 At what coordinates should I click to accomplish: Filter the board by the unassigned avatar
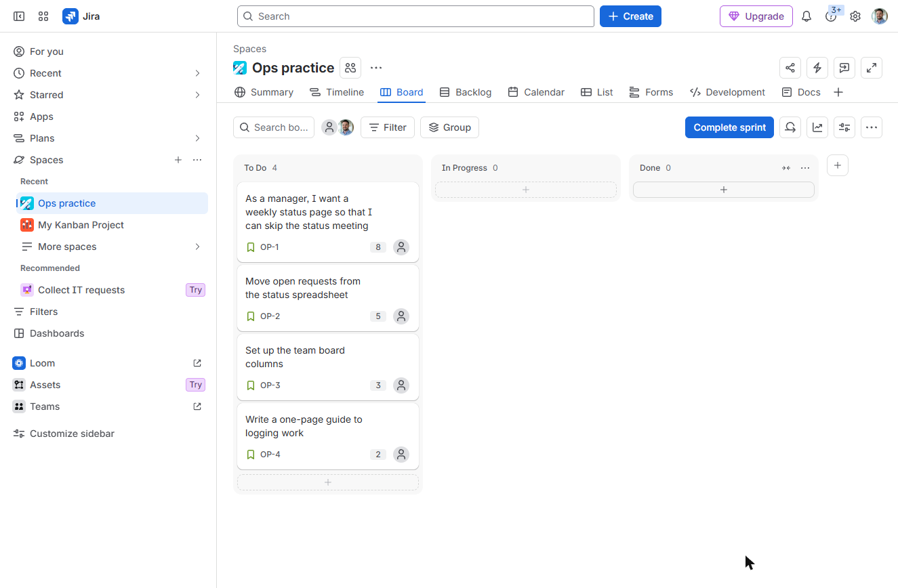pyautogui.click(x=329, y=127)
